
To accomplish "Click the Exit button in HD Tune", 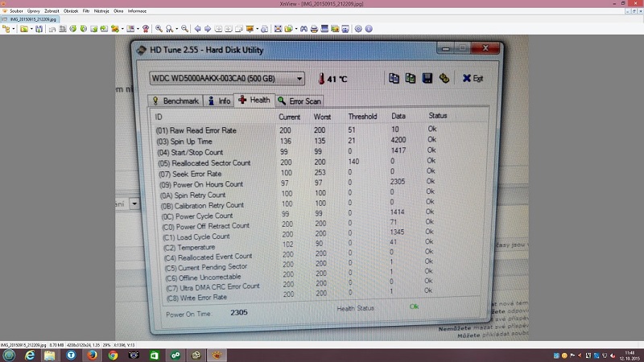I will click(473, 78).
